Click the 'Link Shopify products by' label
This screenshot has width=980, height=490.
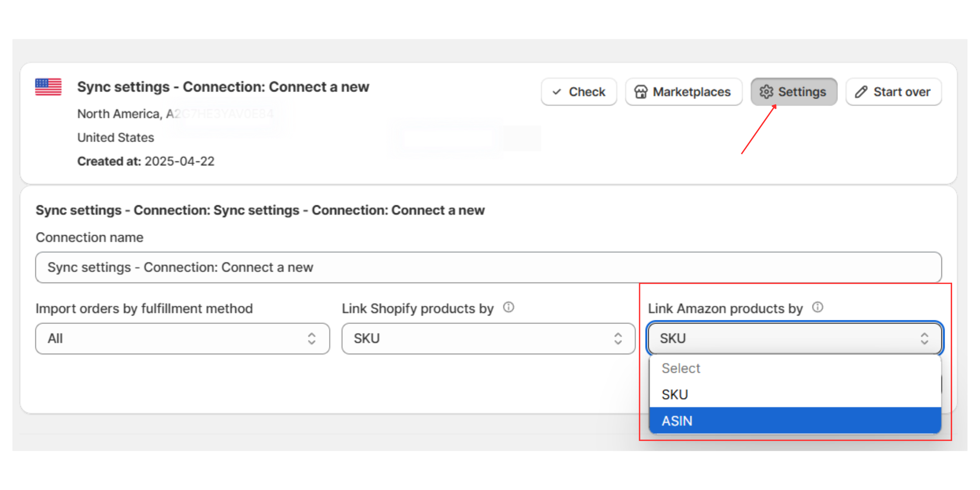[418, 309]
